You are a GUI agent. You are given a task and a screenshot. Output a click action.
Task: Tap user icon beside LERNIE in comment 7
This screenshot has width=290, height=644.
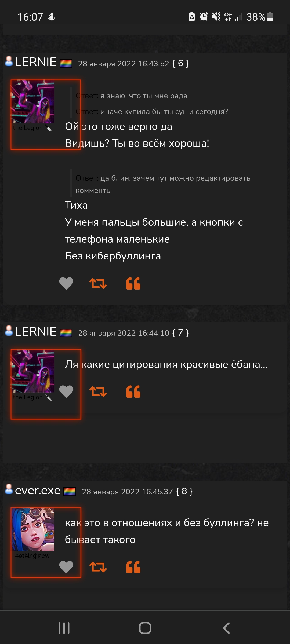(9, 331)
